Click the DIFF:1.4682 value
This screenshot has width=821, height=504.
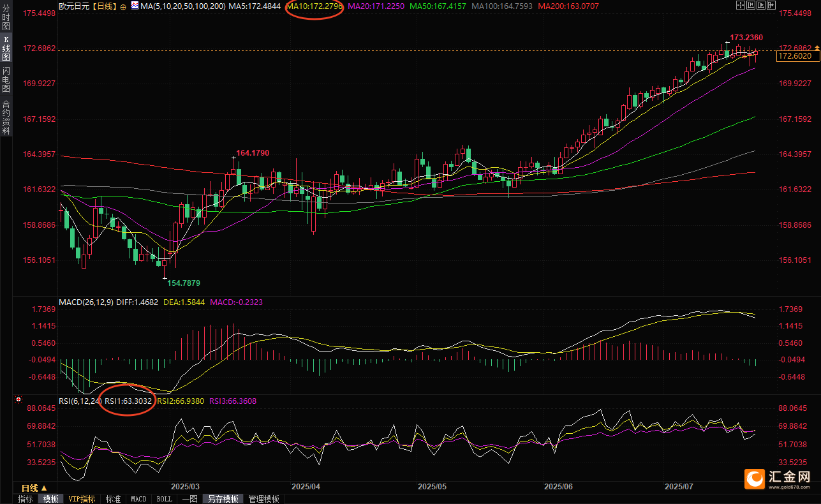[137, 302]
